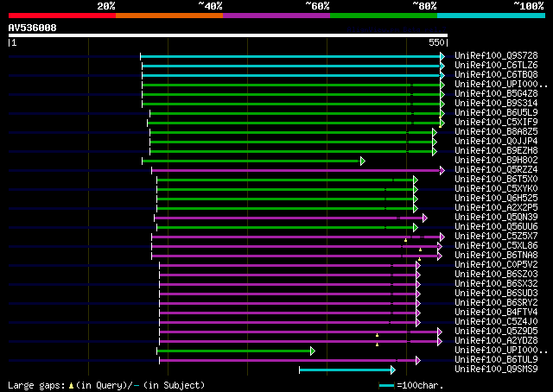
Task: Click the UniRef100_B9EZH8 label
Action: (496, 151)
